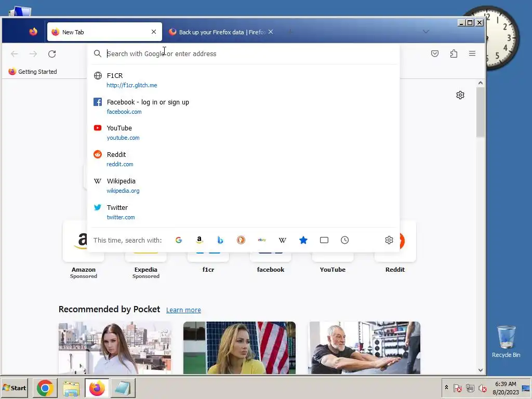The width and height of the screenshot is (532, 399).
Task: Open Pocket story with city skyline woman
Action: (x=115, y=348)
